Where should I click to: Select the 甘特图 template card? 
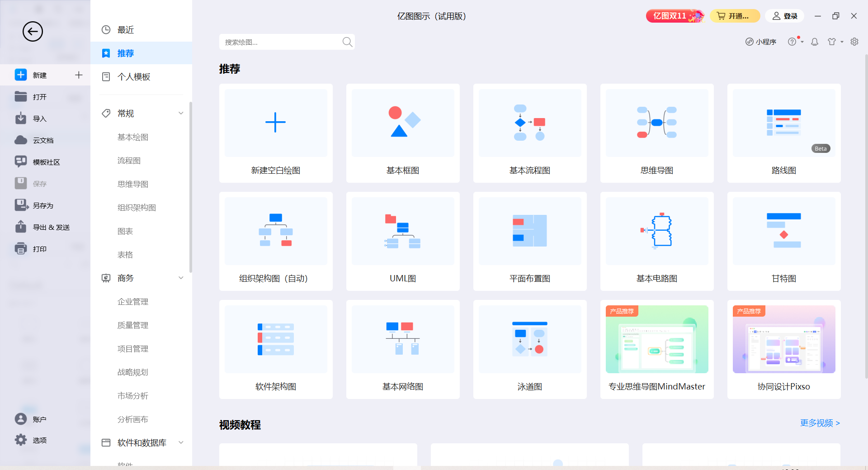[x=784, y=241]
